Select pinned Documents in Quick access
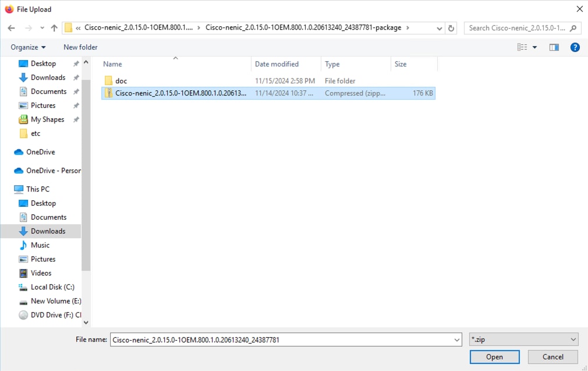Viewport: 588px width, 371px height. [x=48, y=91]
